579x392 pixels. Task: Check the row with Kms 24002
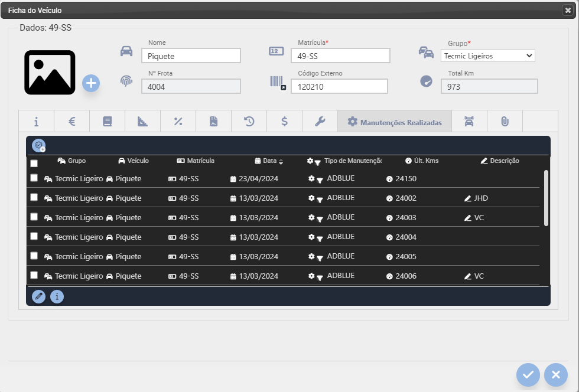click(x=34, y=198)
